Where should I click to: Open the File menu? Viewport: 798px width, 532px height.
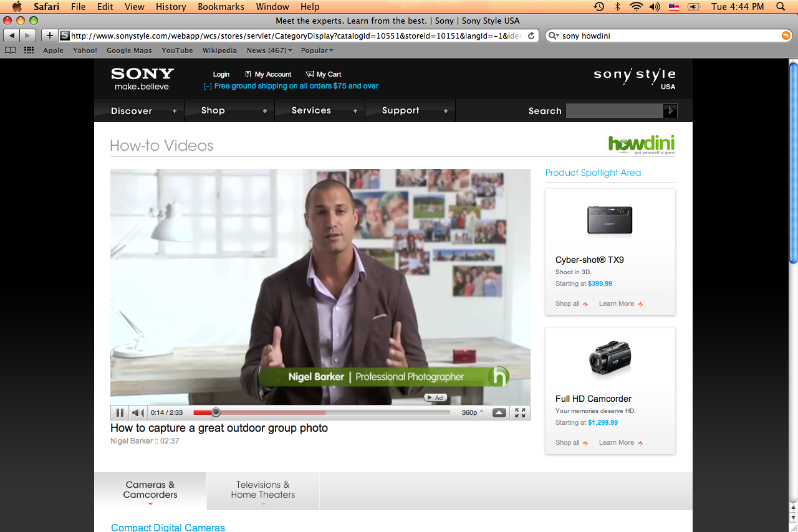pyautogui.click(x=78, y=7)
